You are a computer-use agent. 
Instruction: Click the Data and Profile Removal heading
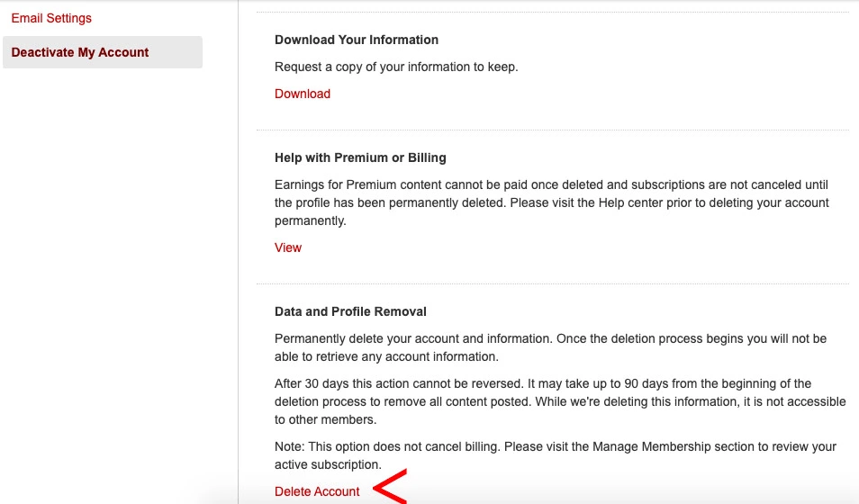[350, 311]
